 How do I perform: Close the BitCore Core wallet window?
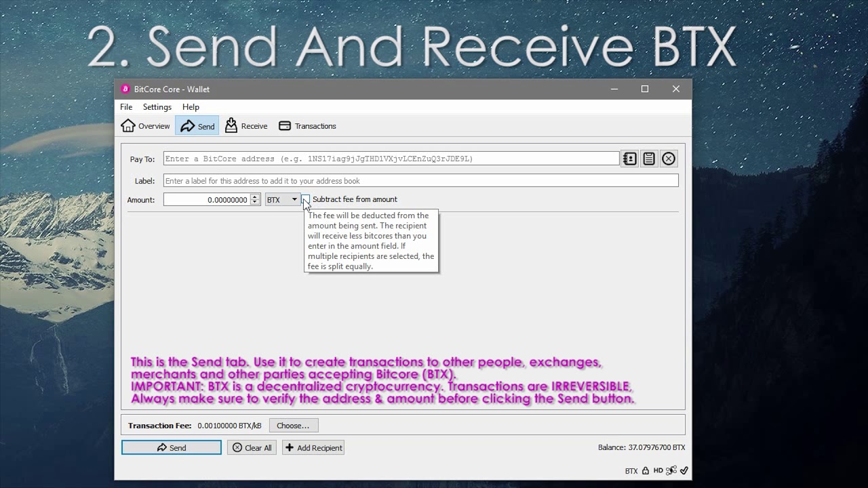click(676, 89)
